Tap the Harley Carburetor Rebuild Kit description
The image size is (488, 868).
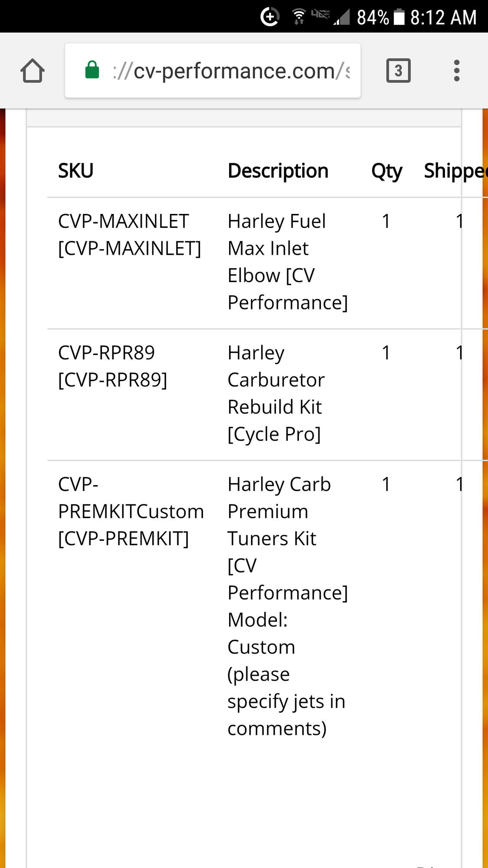[x=276, y=393]
